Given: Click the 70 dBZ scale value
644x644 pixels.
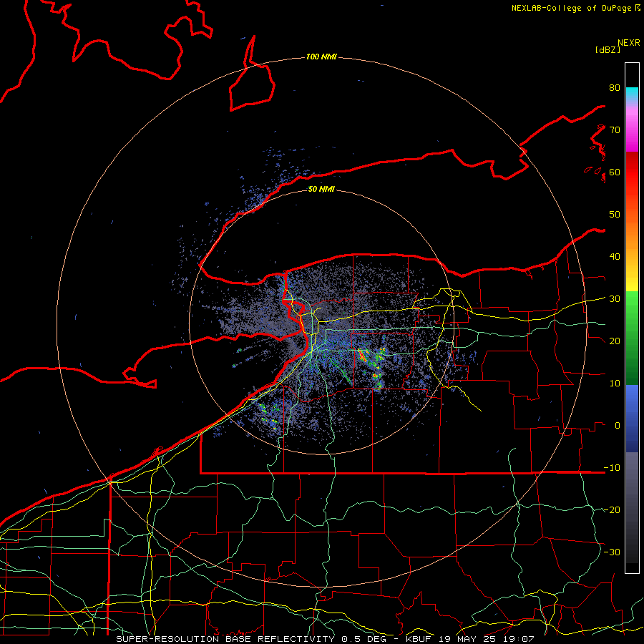Looking at the screenshot, I should tap(615, 130).
